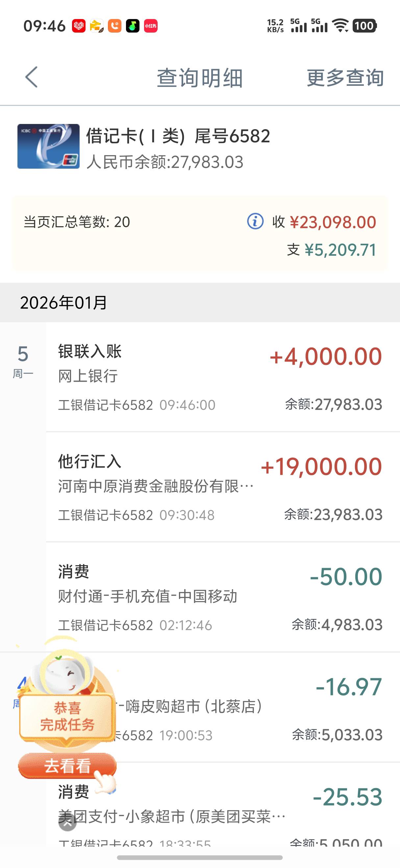Tap the orange phone app notification icon

[114, 26]
